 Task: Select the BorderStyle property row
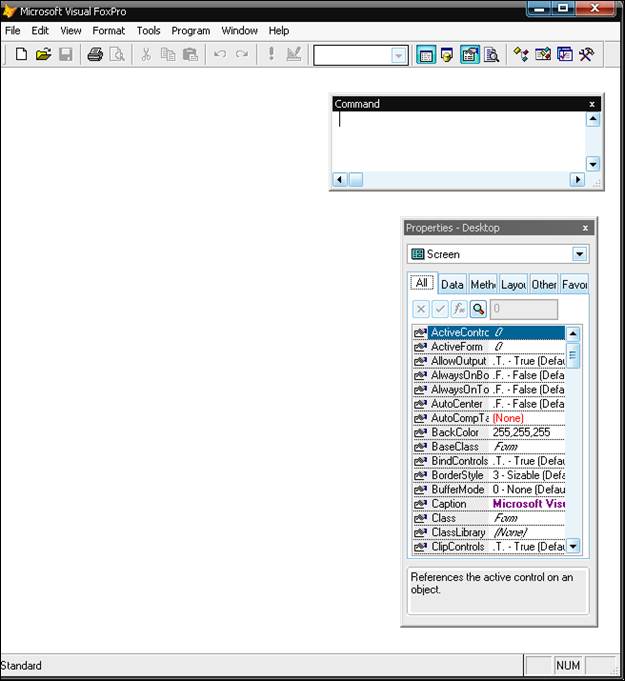489,476
